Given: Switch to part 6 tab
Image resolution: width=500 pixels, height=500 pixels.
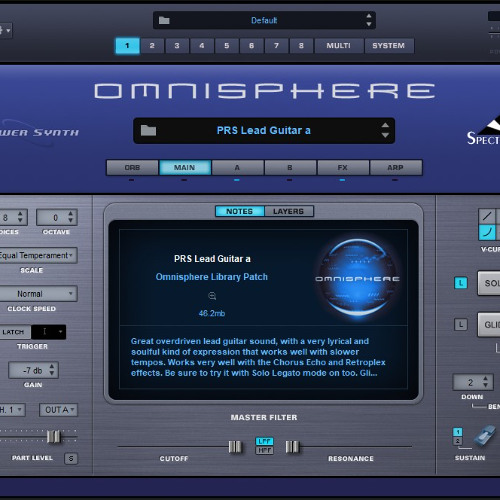Looking at the screenshot, I should tap(252, 46).
